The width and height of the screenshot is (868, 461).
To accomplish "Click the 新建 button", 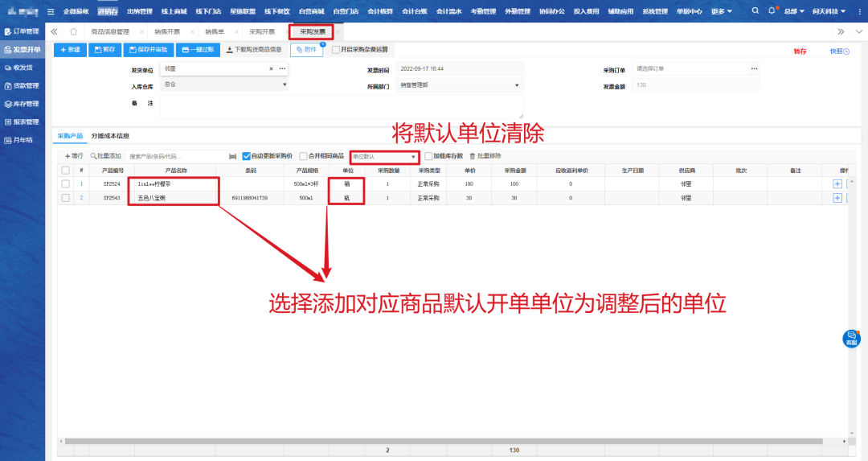I will 71,50.
